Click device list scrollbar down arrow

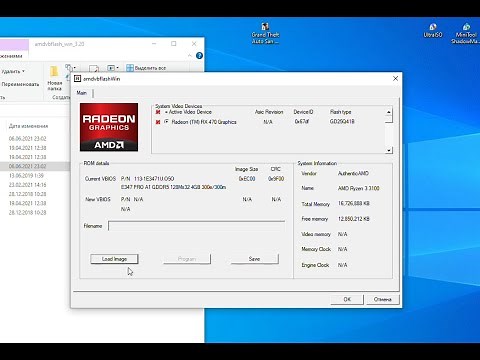(x=389, y=151)
